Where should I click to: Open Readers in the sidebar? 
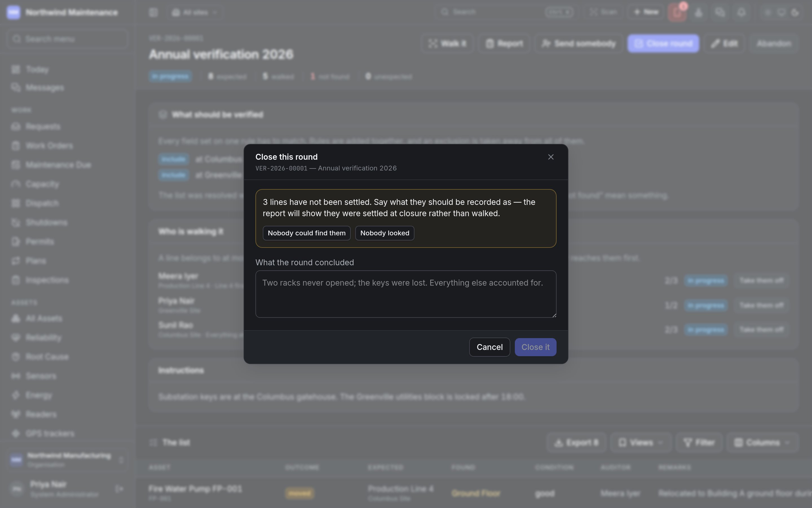[x=67, y=414]
